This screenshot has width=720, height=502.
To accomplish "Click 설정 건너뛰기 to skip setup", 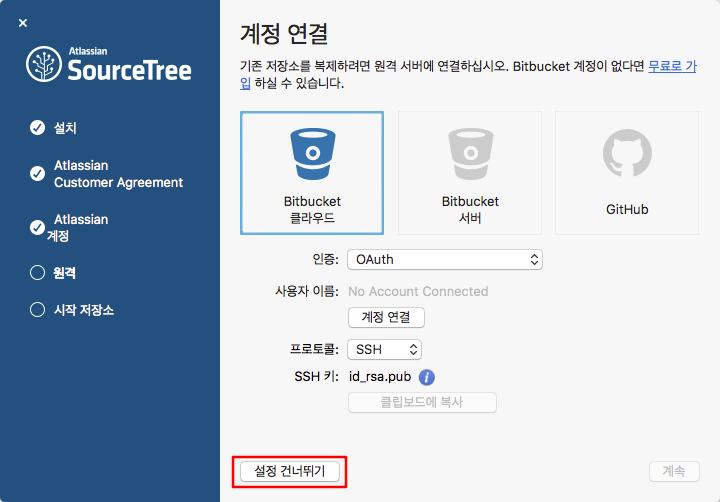I will click(290, 472).
